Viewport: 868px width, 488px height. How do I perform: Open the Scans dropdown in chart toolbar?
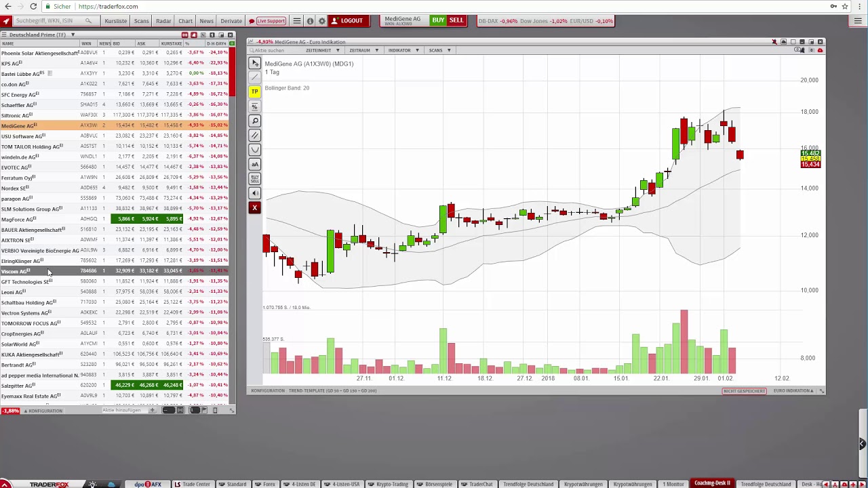[439, 50]
